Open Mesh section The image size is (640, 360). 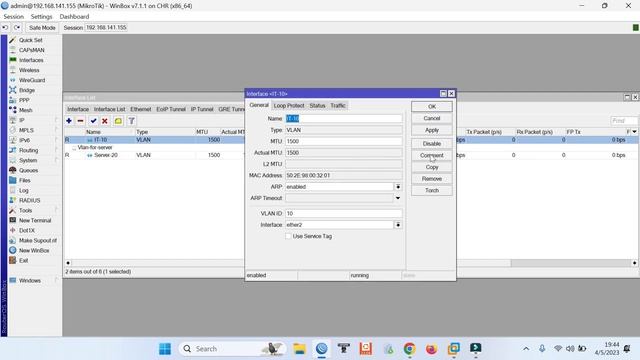[x=25, y=110]
